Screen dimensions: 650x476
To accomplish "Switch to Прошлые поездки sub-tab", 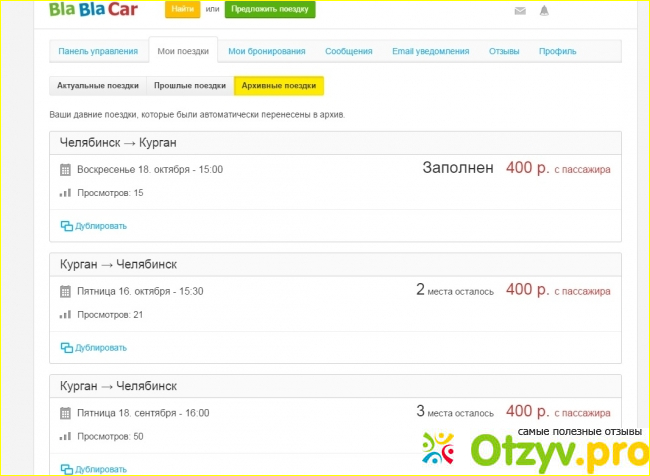I will [x=189, y=86].
